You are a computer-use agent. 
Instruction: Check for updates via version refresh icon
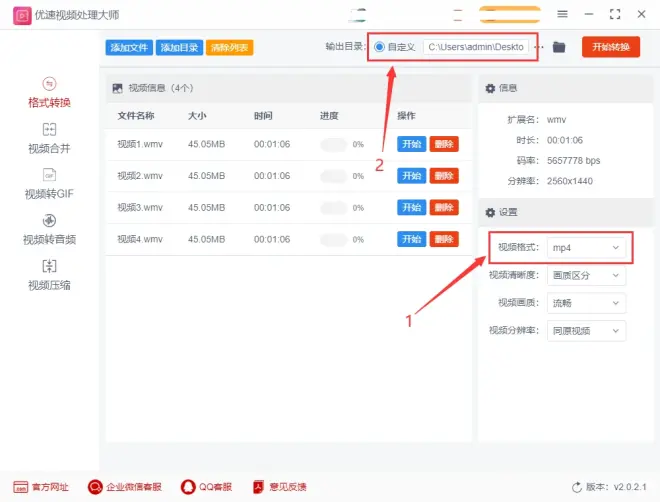coord(575,486)
